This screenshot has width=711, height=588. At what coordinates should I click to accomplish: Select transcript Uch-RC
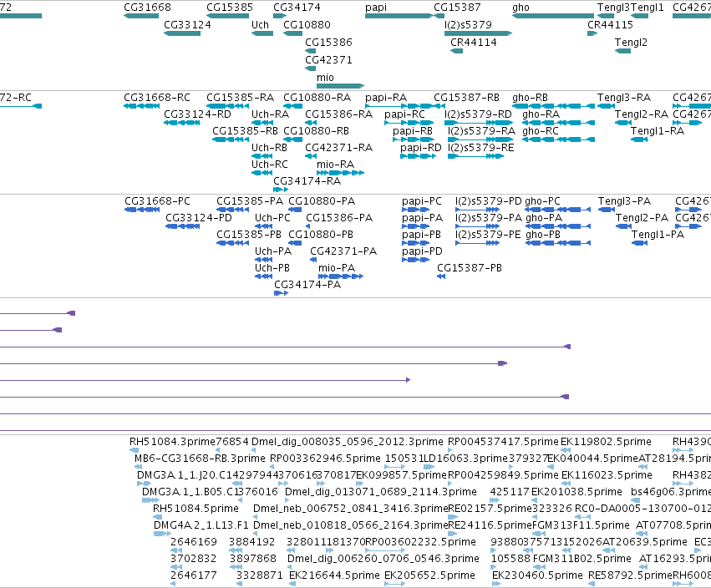(x=270, y=165)
